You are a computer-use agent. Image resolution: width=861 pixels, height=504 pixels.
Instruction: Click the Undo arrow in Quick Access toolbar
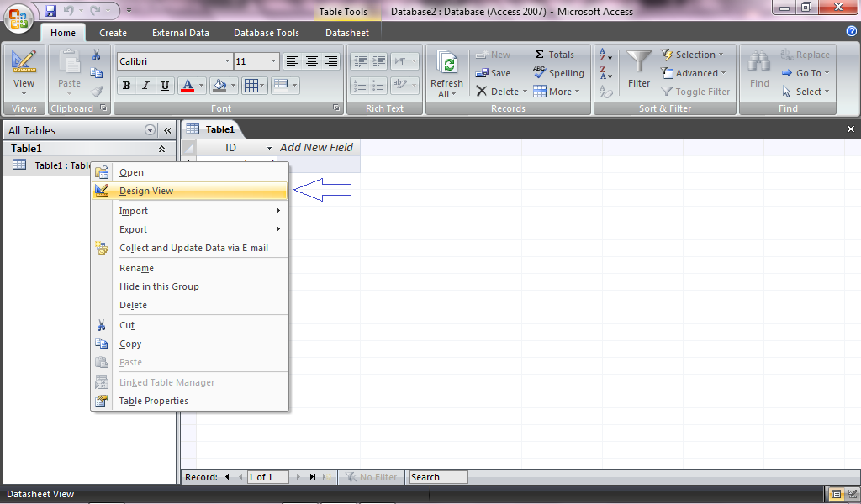pos(68,10)
